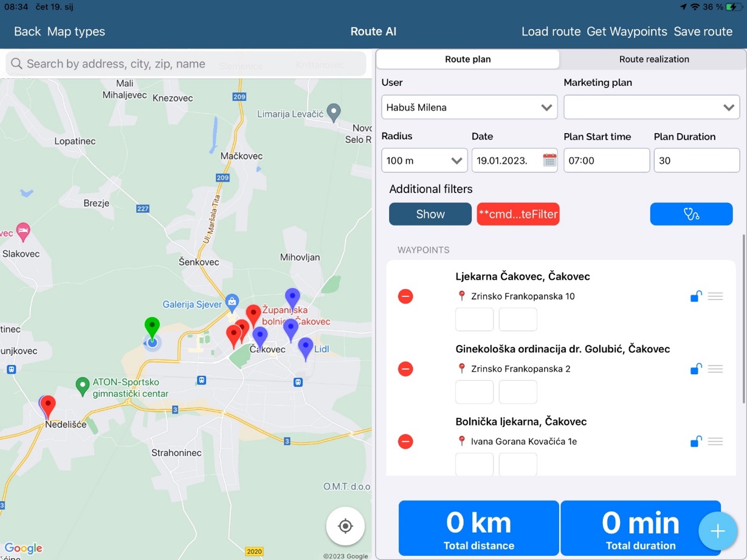
Task: Click the stethoscope route button
Action: [691, 214]
